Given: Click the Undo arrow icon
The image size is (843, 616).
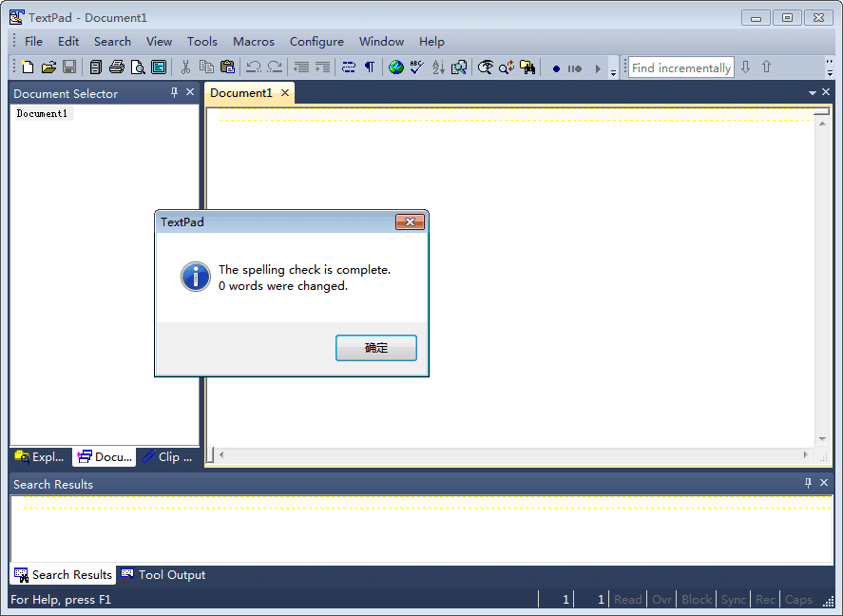Looking at the screenshot, I should coord(254,67).
